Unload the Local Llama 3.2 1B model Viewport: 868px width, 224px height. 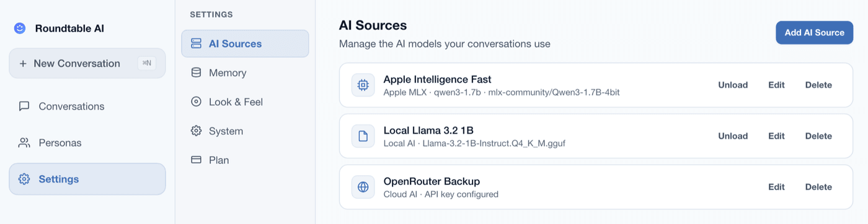coord(733,136)
